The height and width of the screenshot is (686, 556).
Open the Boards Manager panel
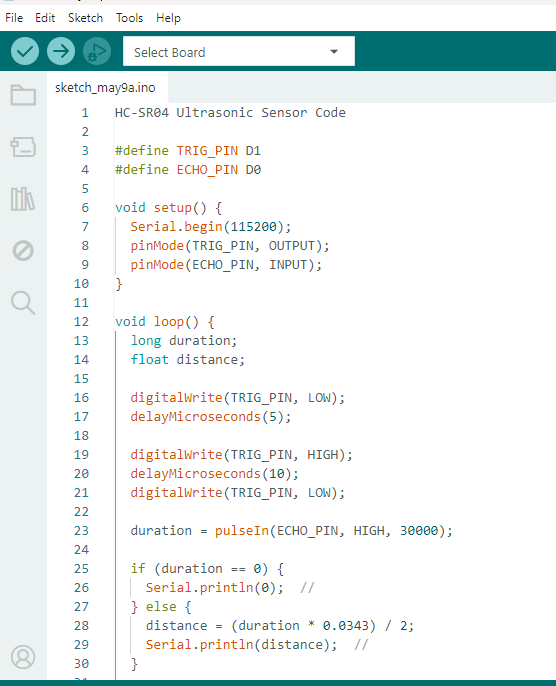click(x=23, y=147)
